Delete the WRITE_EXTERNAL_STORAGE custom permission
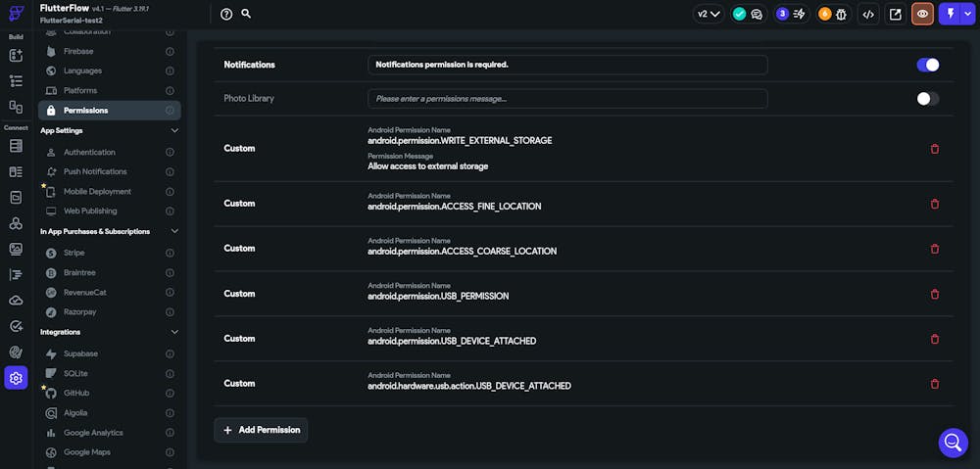 pyautogui.click(x=934, y=149)
